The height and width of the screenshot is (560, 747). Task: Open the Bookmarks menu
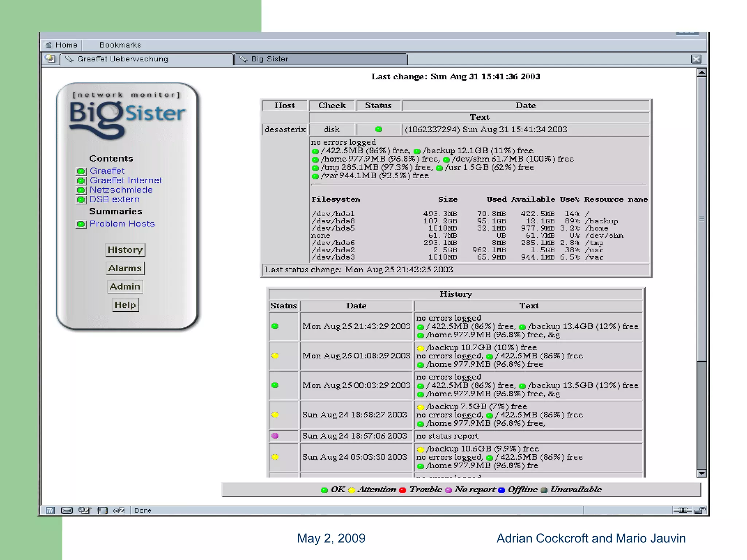click(120, 45)
